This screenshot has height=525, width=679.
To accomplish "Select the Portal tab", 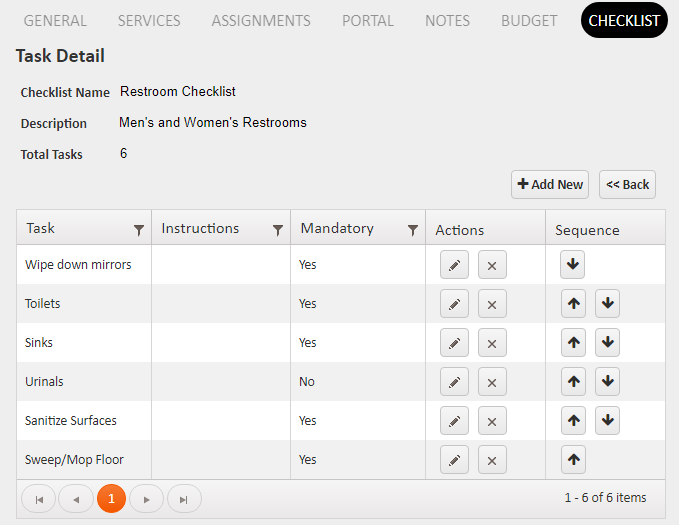I will pos(368,20).
